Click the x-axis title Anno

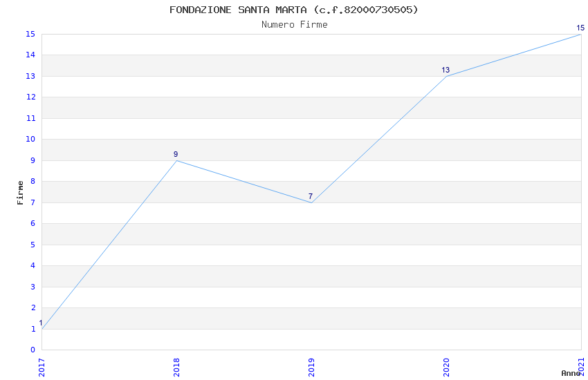pos(571,373)
